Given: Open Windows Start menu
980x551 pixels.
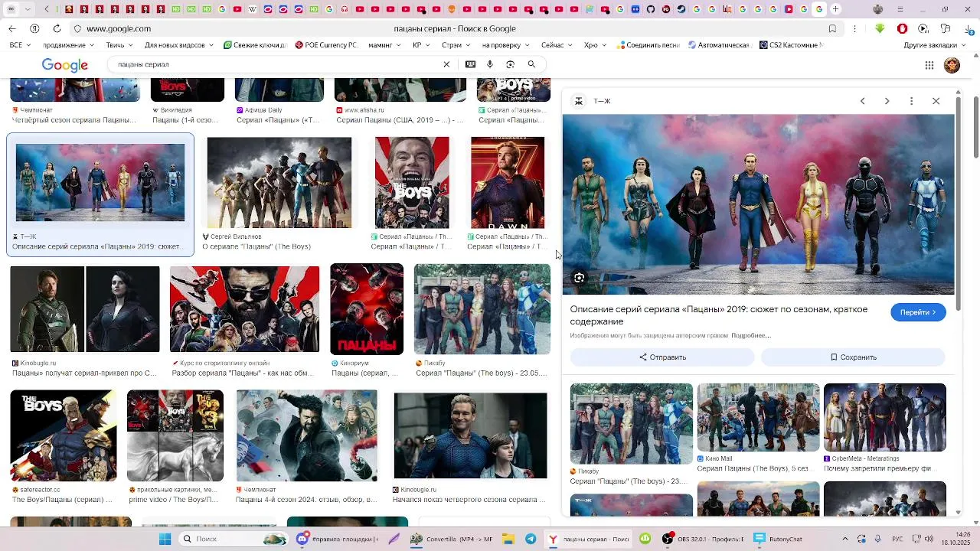Looking at the screenshot, I should (x=165, y=539).
